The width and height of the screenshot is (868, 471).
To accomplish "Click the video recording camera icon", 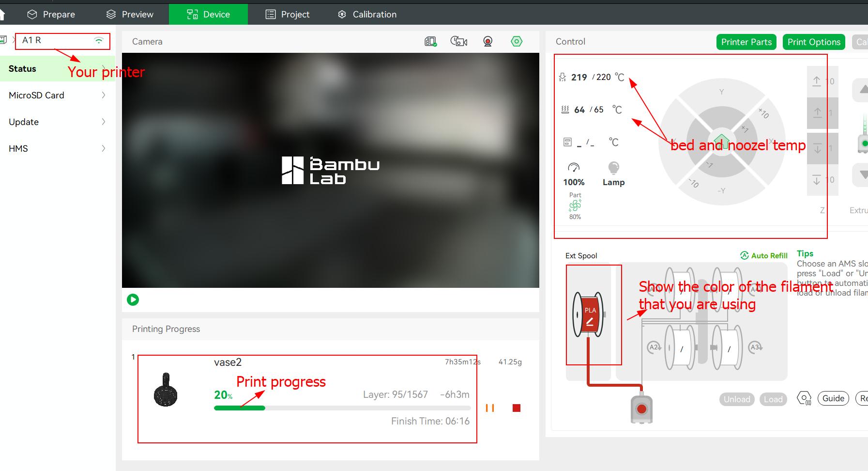I will [458, 42].
